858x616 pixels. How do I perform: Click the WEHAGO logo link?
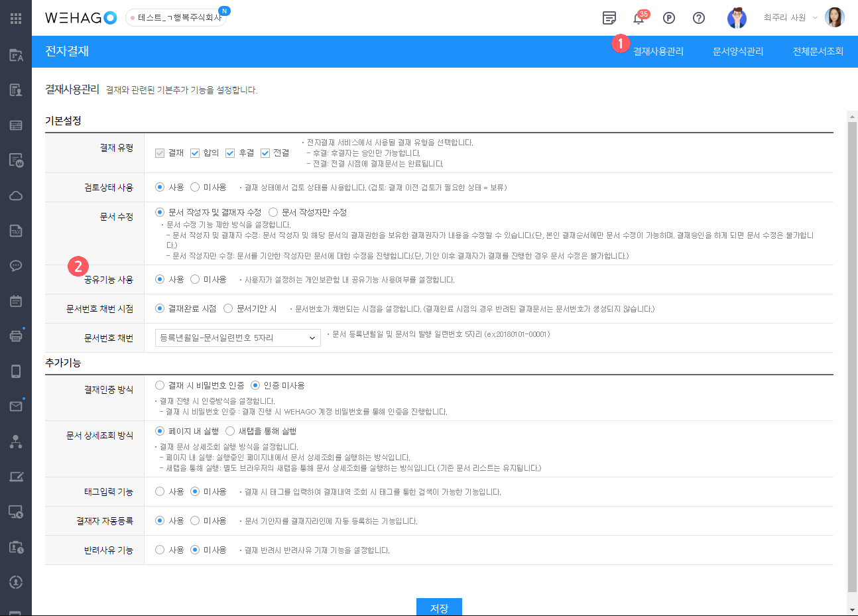click(x=80, y=18)
